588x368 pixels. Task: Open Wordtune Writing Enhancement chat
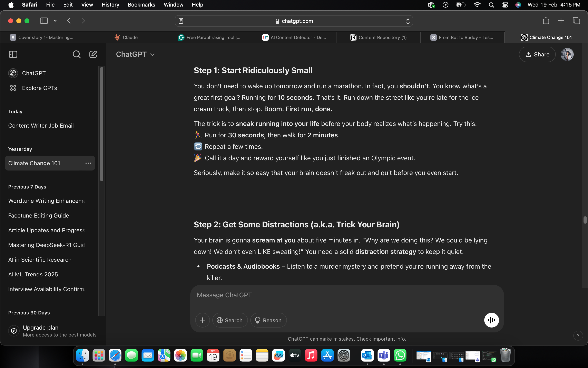pyautogui.click(x=50, y=201)
